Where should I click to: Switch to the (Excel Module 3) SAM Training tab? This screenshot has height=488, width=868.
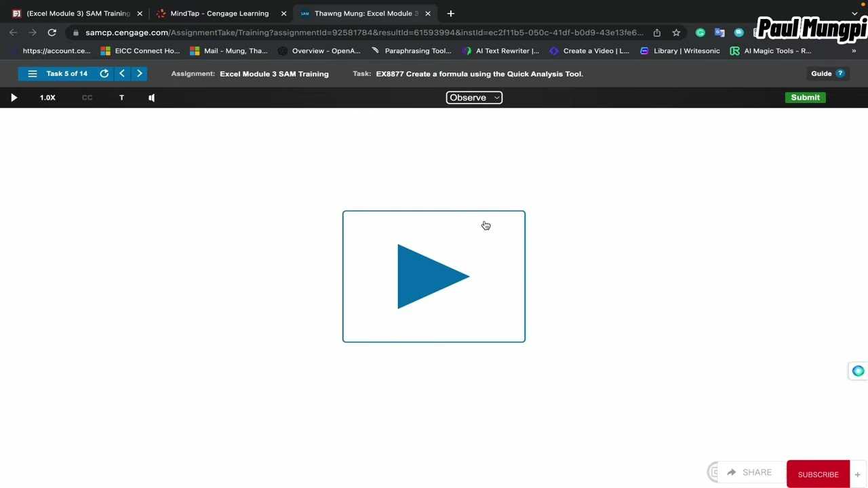tap(78, 14)
